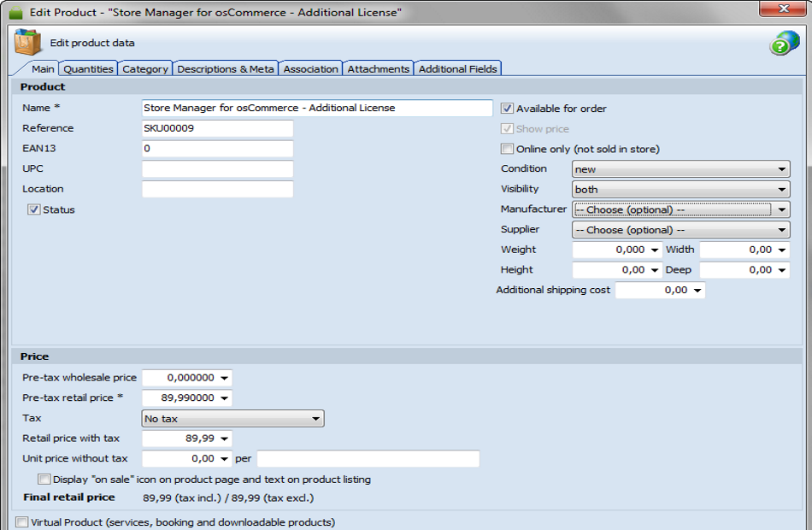Click the shopping bag product icon
The image size is (812, 530).
(x=27, y=42)
